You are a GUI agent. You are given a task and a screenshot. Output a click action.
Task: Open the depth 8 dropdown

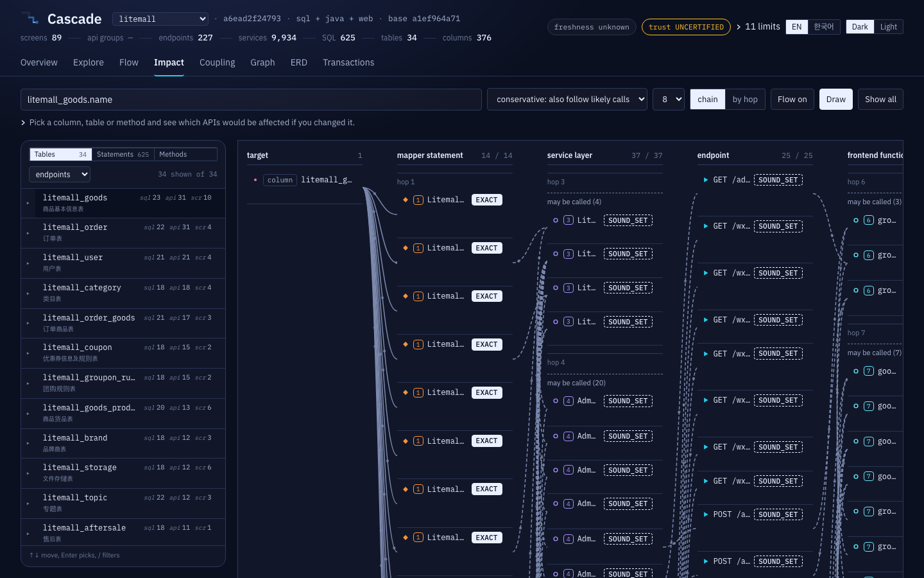669,100
